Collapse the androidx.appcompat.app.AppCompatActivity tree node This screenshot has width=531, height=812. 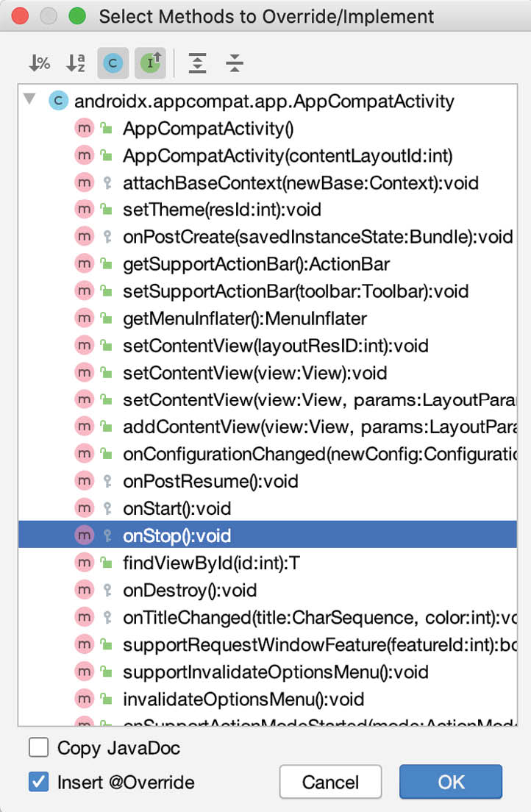coord(30,100)
